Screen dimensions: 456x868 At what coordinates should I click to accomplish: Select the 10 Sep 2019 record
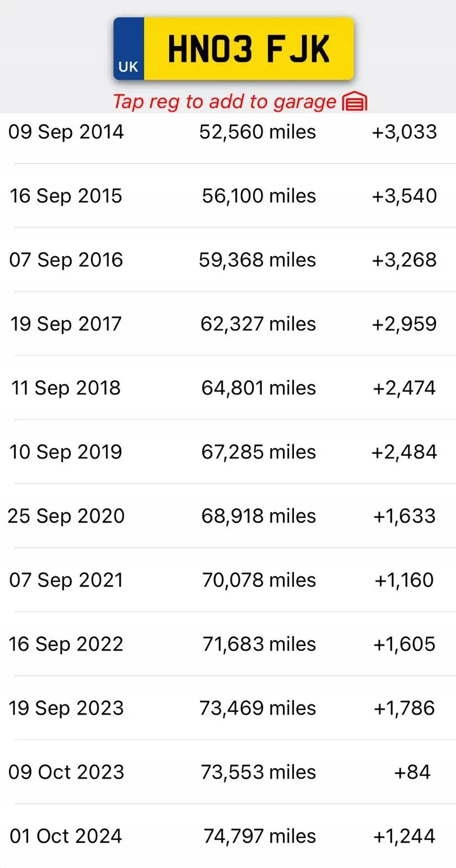click(228, 452)
